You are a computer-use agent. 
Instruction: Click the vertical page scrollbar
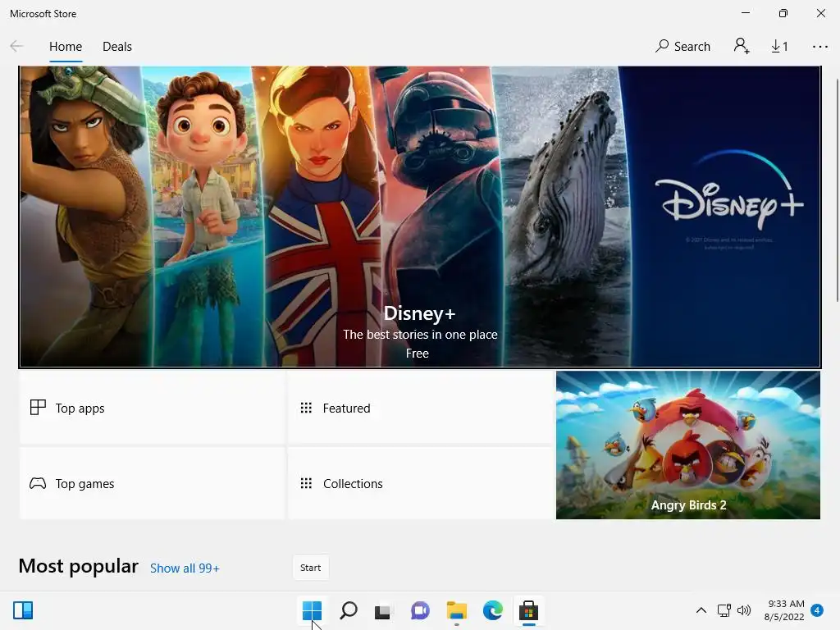coord(838,190)
